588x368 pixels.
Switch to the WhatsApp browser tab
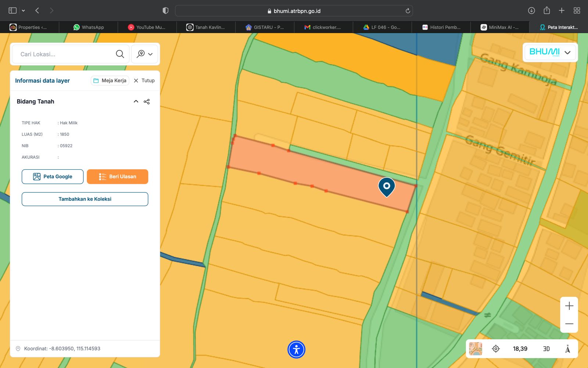point(89,27)
